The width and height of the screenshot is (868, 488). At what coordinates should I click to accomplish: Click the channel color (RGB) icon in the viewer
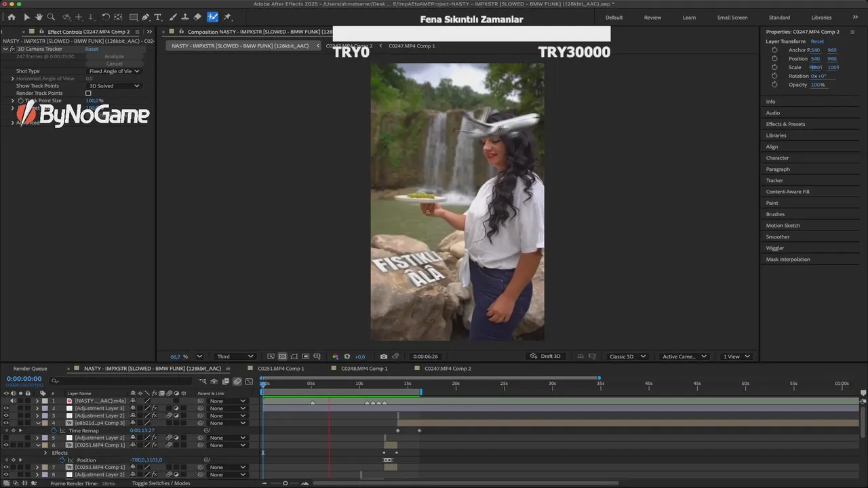click(x=335, y=357)
